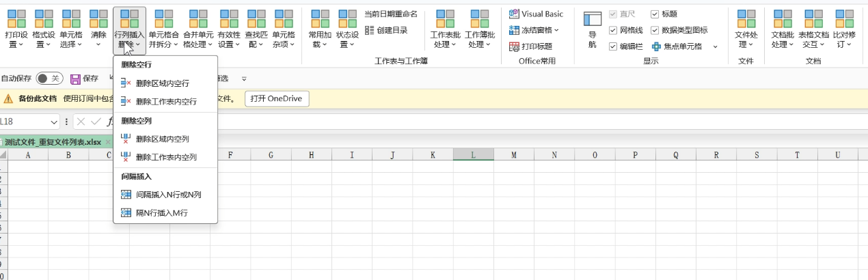Image resolution: width=868 pixels, height=280 pixels.
Task: Toggle the 网格线 checkbox
Action: coord(612,30)
